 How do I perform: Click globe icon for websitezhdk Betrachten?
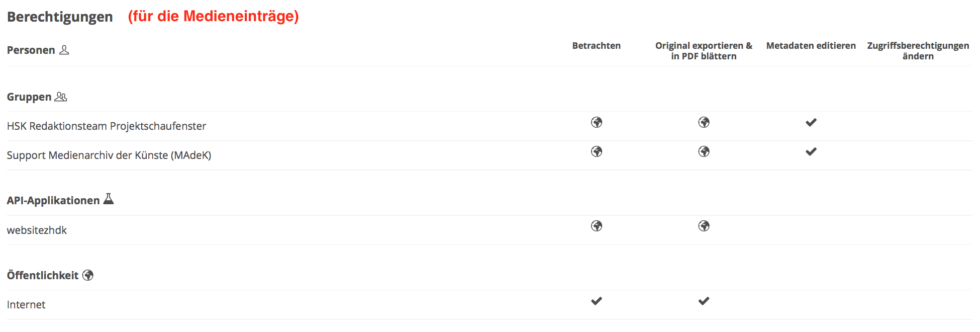point(597,226)
